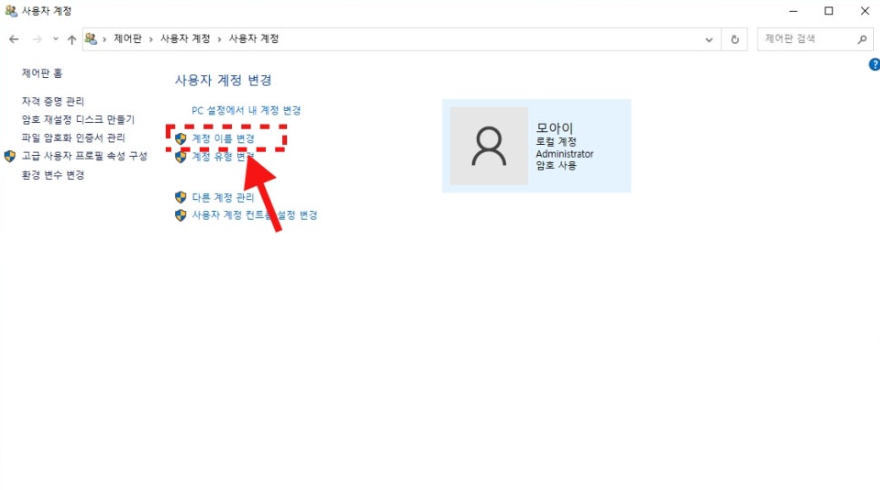Open help with blue question mark icon

tap(874, 65)
